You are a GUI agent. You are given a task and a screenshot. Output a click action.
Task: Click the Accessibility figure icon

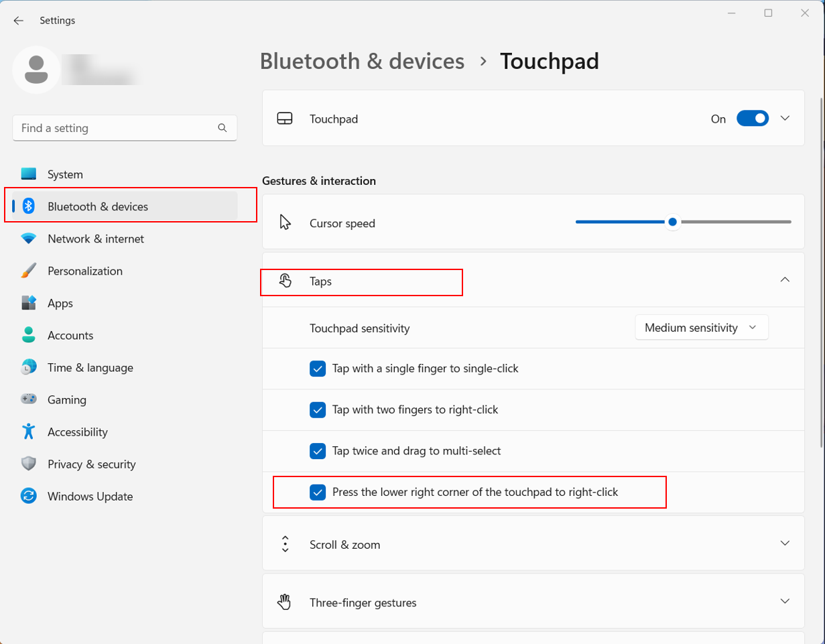click(x=28, y=432)
